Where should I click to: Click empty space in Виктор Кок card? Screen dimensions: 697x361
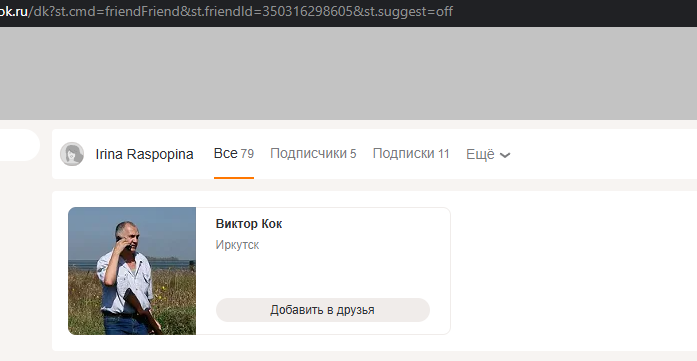324,273
